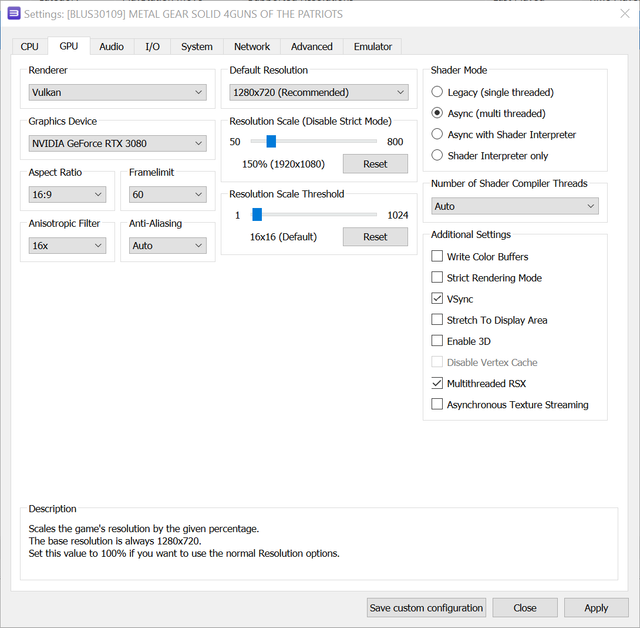Open the Audio tab

[x=111, y=47]
